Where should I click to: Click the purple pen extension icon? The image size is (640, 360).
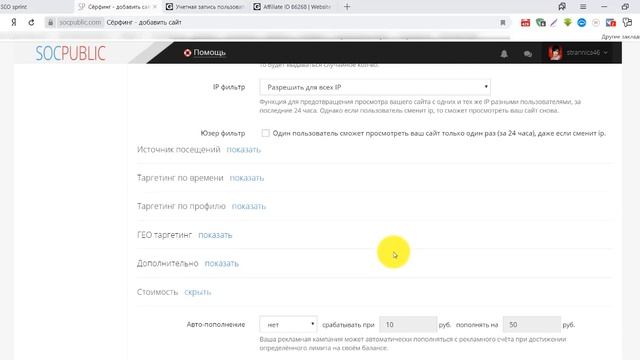[554, 22]
